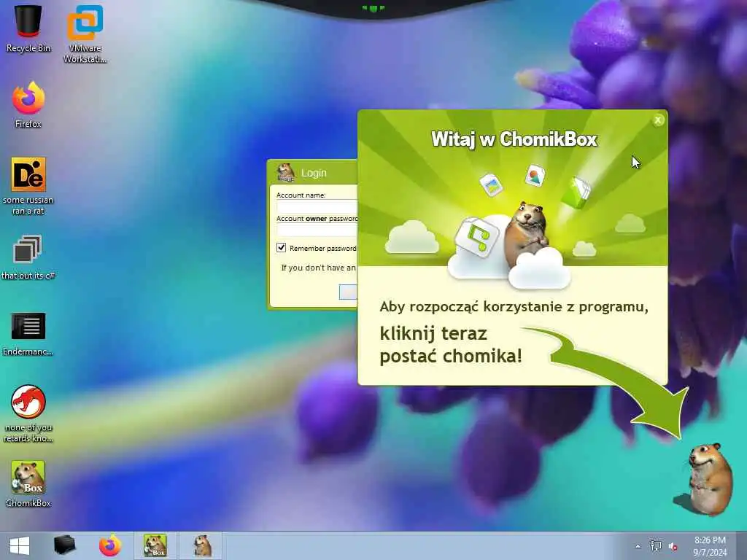Select the 'some russian ran a rat' desktop icon
Image resolution: width=747 pixels, height=560 pixels.
click(x=28, y=186)
